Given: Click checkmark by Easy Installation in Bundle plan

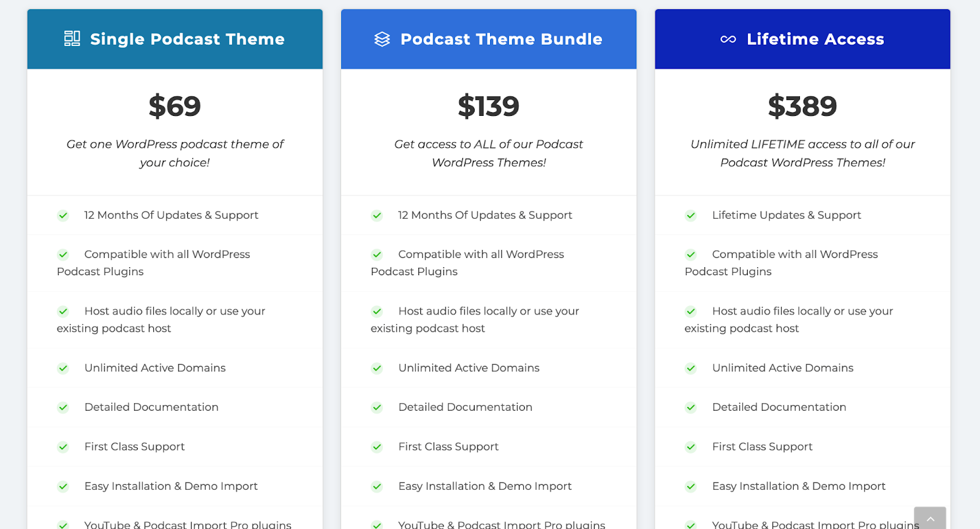Looking at the screenshot, I should point(377,487).
